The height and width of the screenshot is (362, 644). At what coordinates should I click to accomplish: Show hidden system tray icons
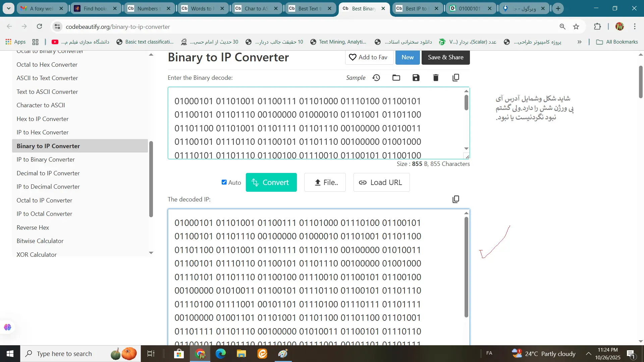pos(588,354)
